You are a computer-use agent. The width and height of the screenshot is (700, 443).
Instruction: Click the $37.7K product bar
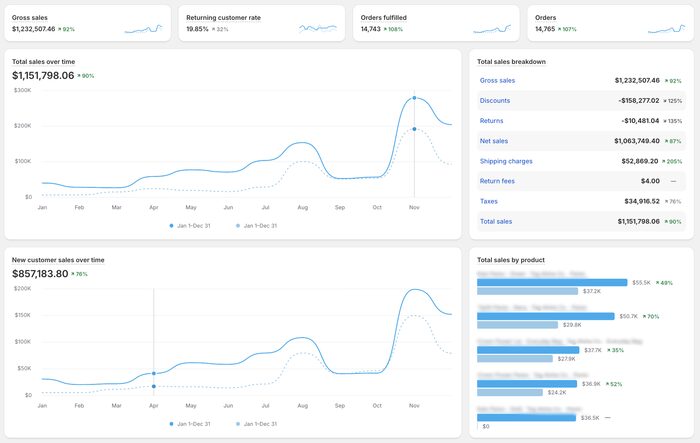coord(528,350)
